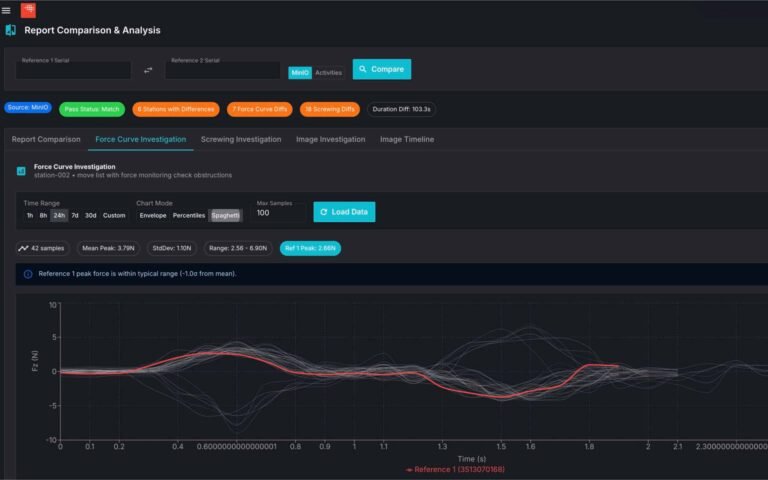Image resolution: width=768 pixels, height=480 pixels.
Task: Click the StdDev: 1.10N chip
Action: tap(172, 248)
